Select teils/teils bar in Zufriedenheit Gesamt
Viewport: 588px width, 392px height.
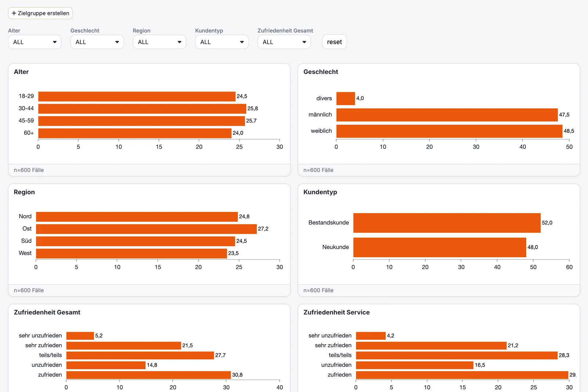coord(140,355)
